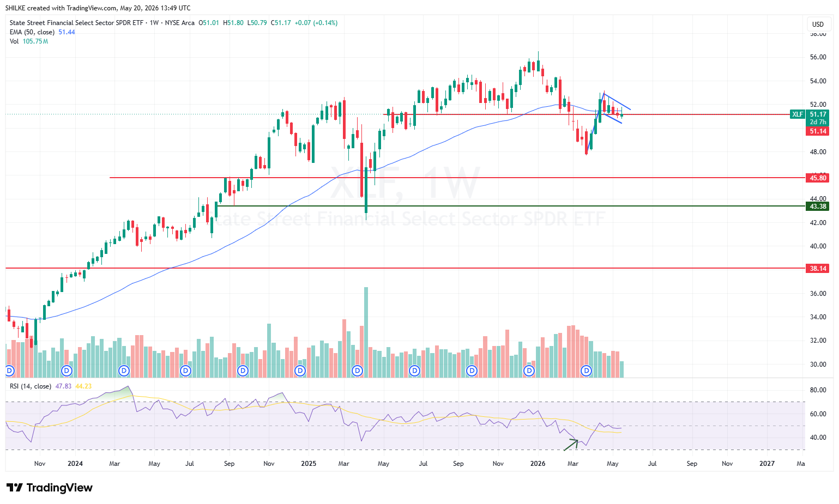Click the dividend marker near March 2025
The width and height of the screenshot is (839, 504).
pyautogui.click(x=357, y=371)
